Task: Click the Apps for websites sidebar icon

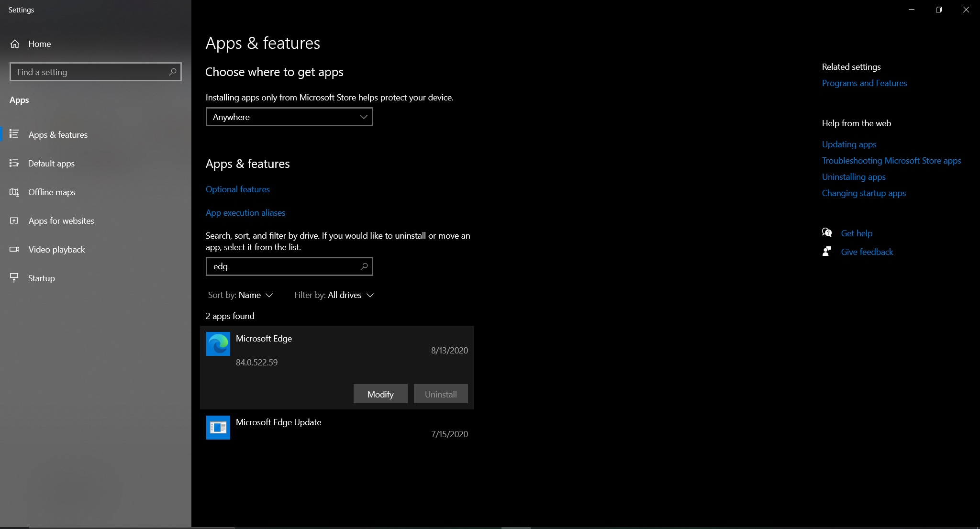Action: 14,220
